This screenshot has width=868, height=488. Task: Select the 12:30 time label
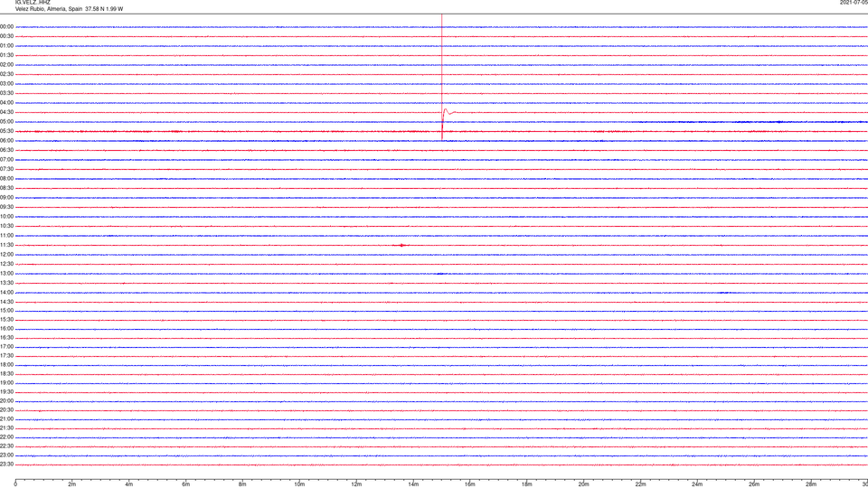(x=6, y=264)
